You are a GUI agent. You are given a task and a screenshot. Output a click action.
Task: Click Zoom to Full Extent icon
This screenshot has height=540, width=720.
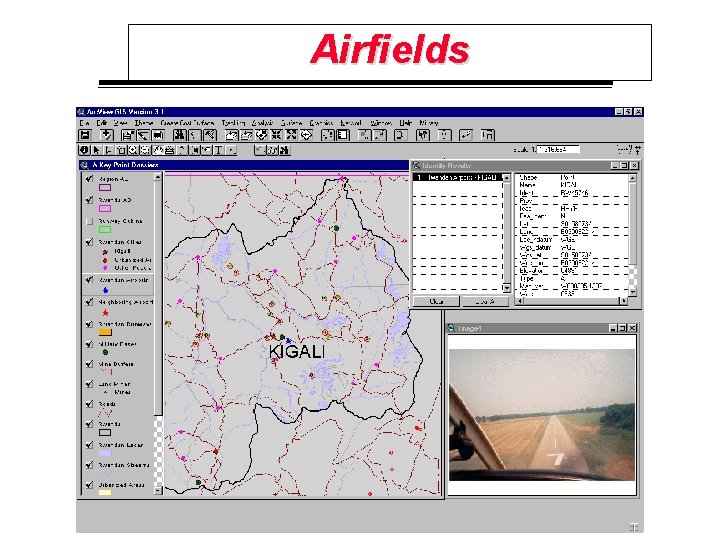coord(231,135)
